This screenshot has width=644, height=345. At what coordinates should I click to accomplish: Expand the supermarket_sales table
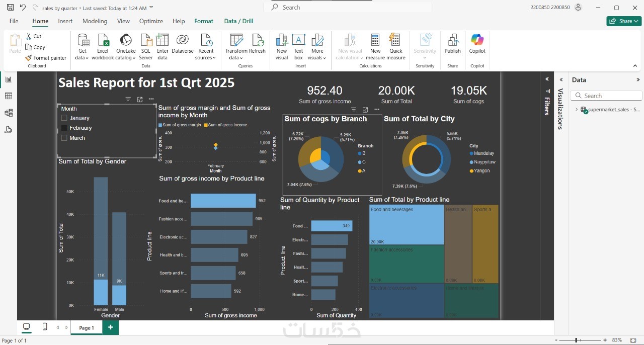(577, 110)
